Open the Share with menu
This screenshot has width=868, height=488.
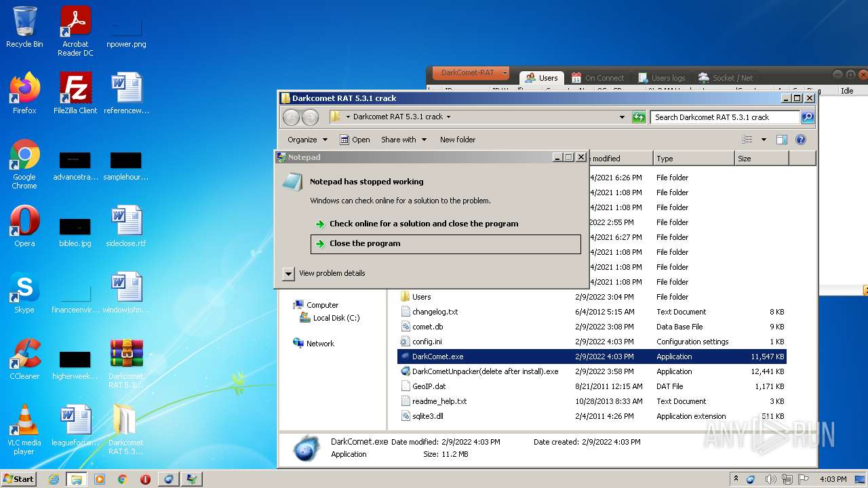click(x=403, y=140)
